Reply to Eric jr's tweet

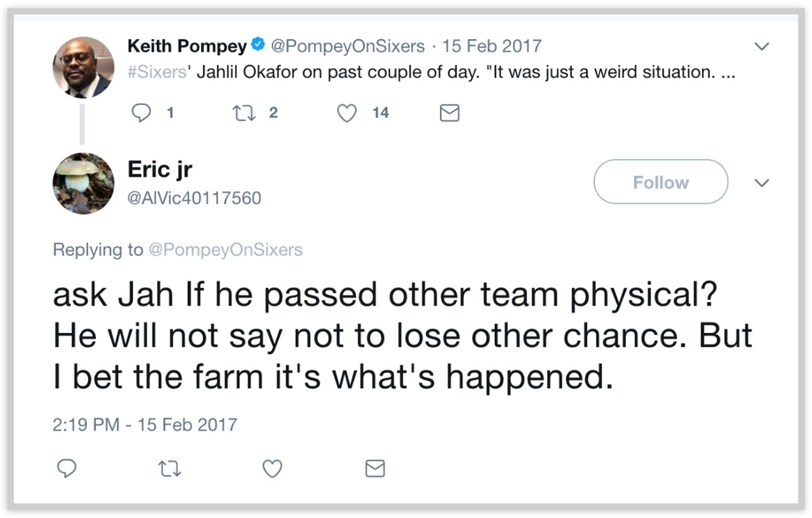coord(67,468)
